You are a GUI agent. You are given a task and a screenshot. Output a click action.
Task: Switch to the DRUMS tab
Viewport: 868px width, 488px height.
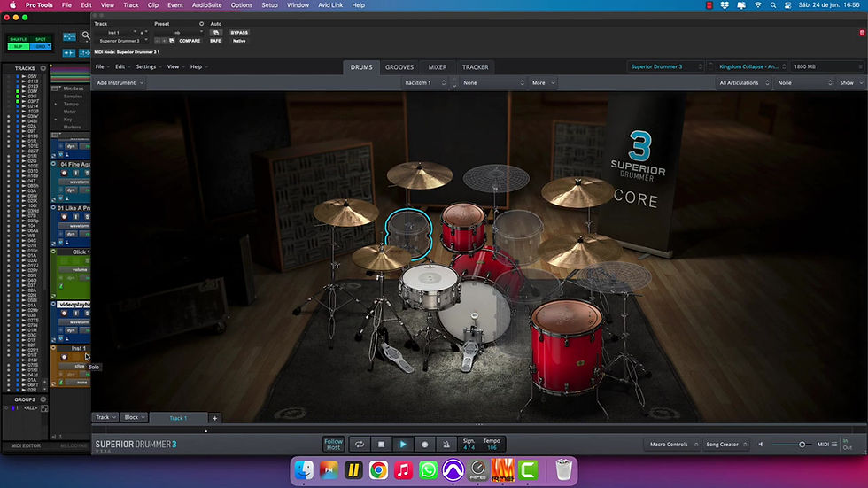361,67
